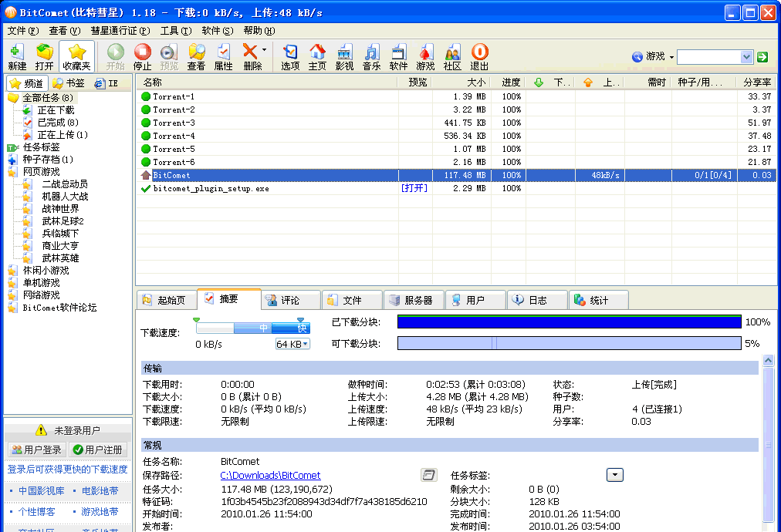Open the 影视 (Movies) toolbar icon
The height and width of the screenshot is (532, 781).
coord(344,57)
